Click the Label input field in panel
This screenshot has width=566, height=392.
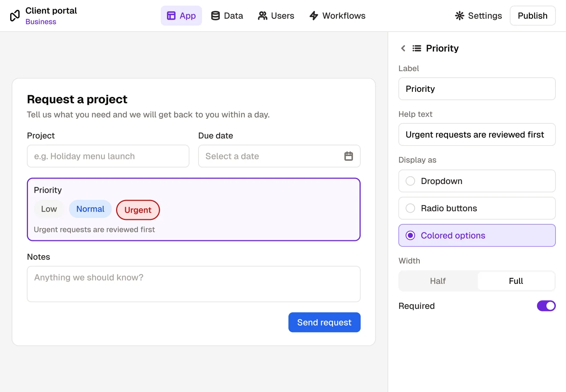pos(477,89)
